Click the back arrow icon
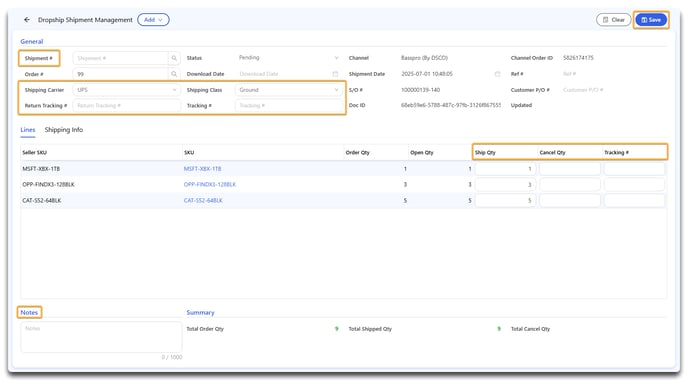688x380 pixels. (27, 20)
